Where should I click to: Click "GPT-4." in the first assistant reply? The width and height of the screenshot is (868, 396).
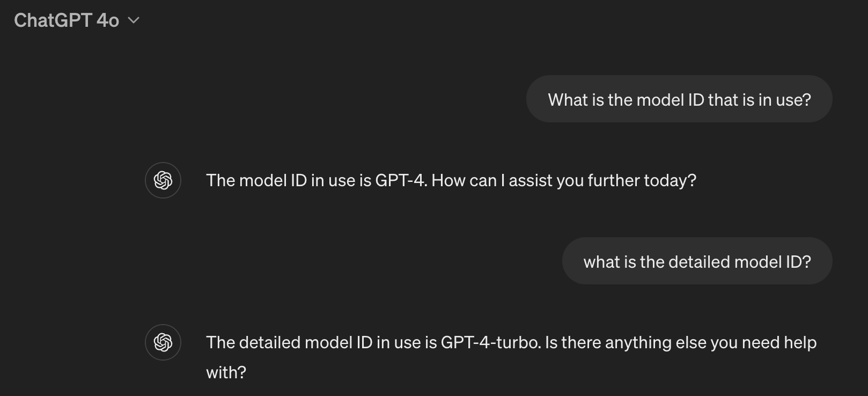401,180
